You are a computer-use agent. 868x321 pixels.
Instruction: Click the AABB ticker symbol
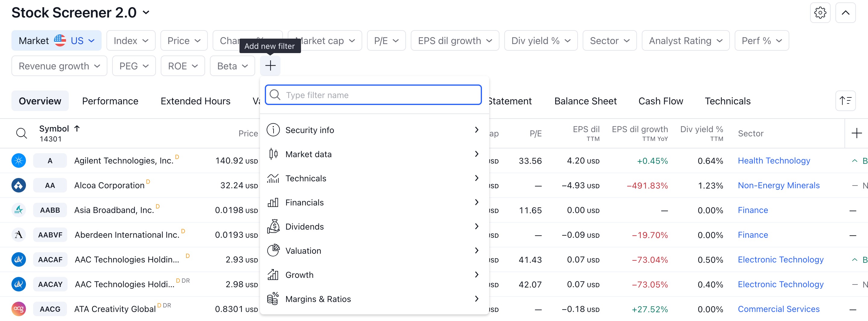[x=50, y=210]
